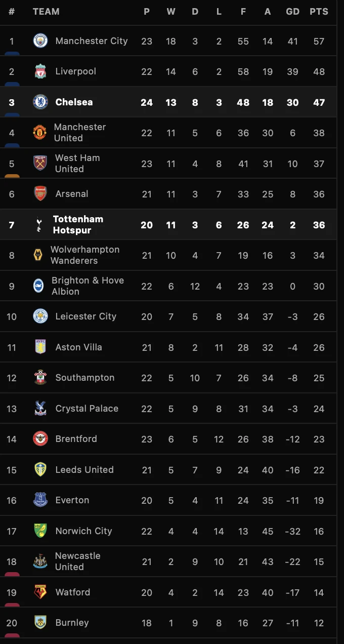Click the Arsenal cannon crest

point(40,194)
